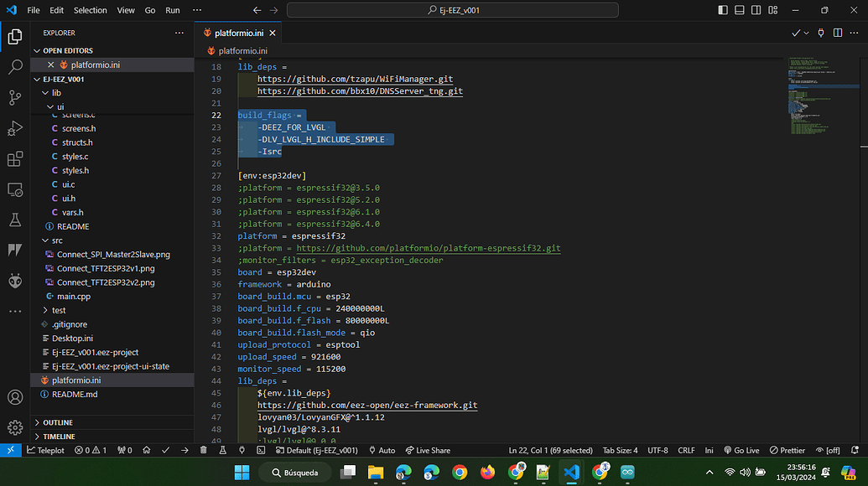This screenshot has width=868, height=486.
Task: Open the dropdown chevron next to the build checkmark
Action: [x=805, y=31]
